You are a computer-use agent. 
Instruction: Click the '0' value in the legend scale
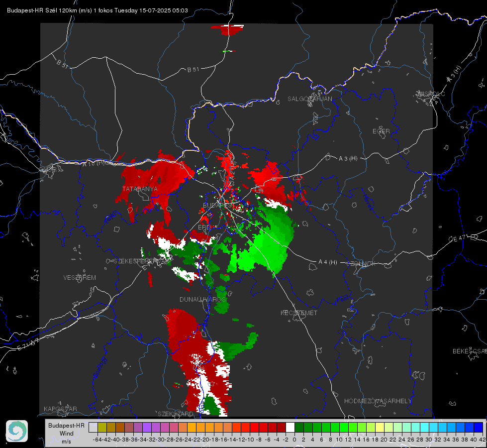294,440
